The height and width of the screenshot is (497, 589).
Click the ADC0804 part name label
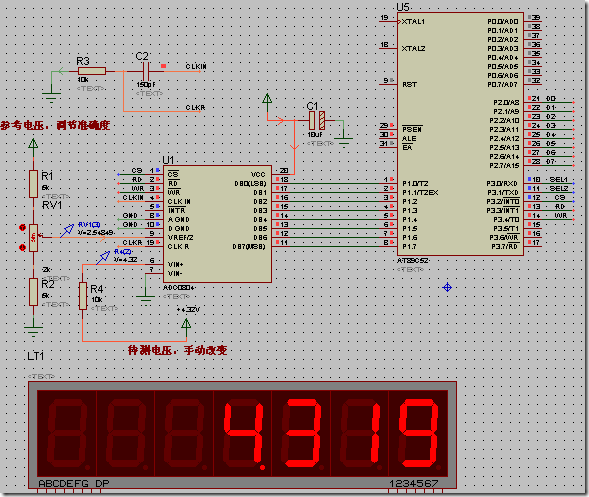tap(179, 288)
